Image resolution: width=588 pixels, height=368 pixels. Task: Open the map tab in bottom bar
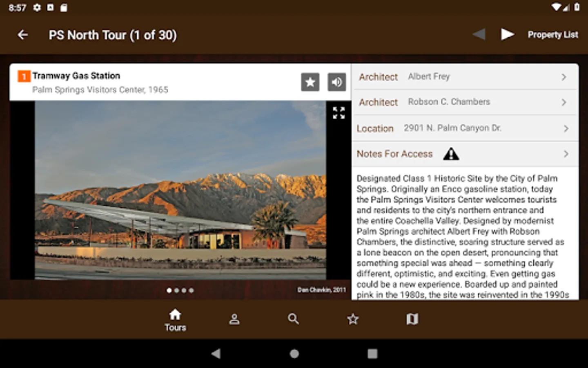click(x=412, y=319)
